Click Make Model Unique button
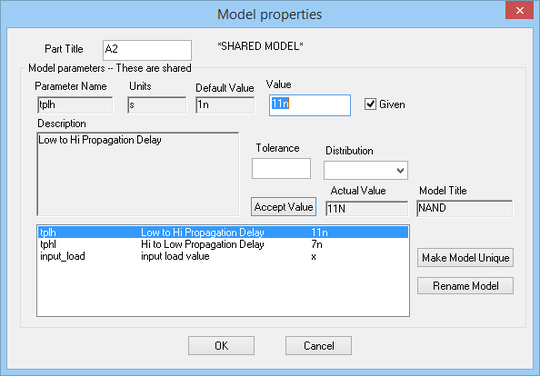 465,258
